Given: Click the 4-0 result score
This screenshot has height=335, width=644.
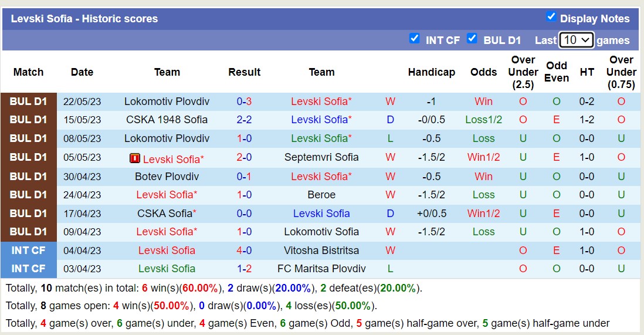Looking at the screenshot, I should [244, 251].
